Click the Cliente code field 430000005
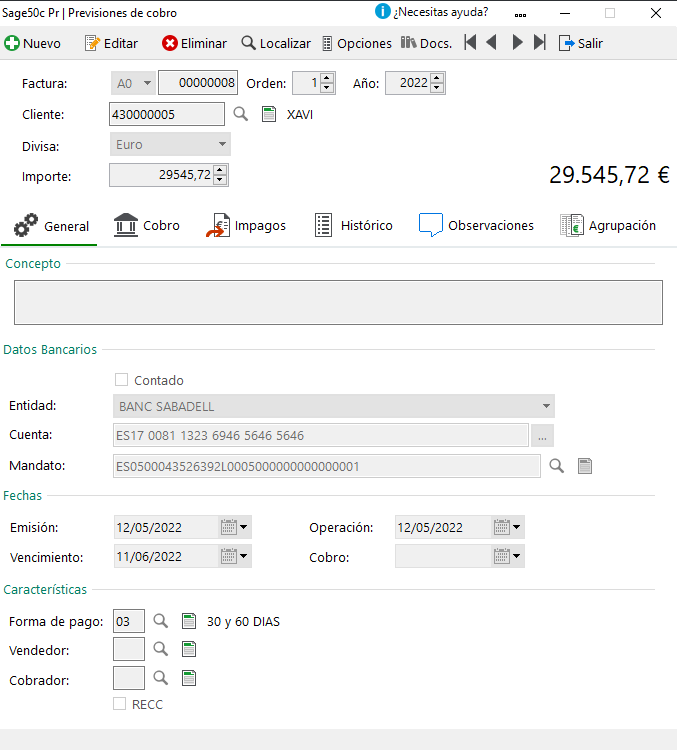The height and width of the screenshot is (750, 677). pyautogui.click(x=166, y=114)
